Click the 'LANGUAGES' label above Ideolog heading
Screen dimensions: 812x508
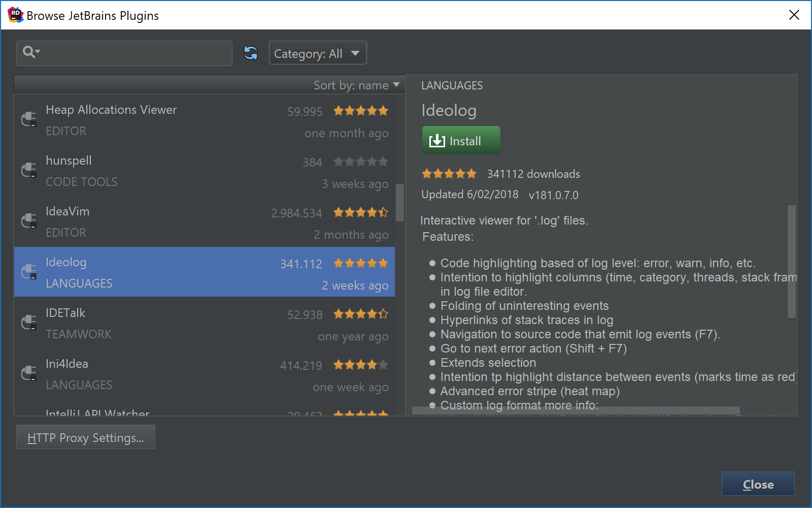pos(452,85)
